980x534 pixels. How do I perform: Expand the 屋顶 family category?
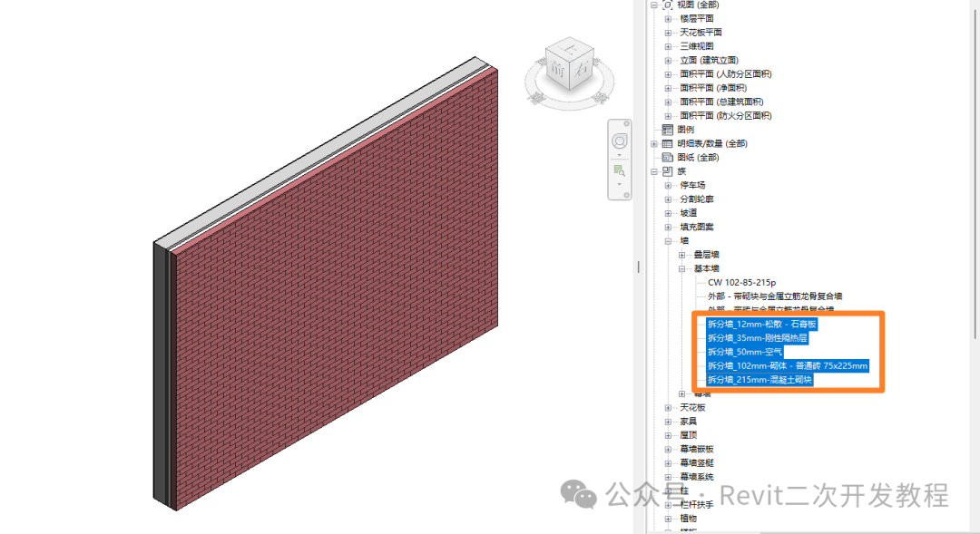668,435
